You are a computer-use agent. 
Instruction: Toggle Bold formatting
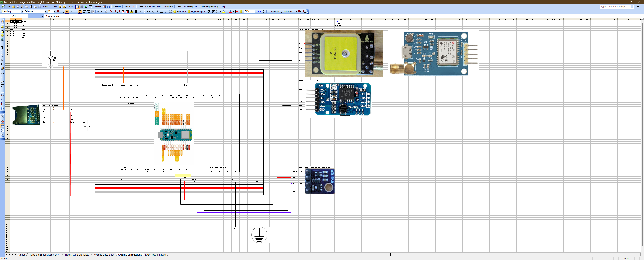click(x=67, y=11)
